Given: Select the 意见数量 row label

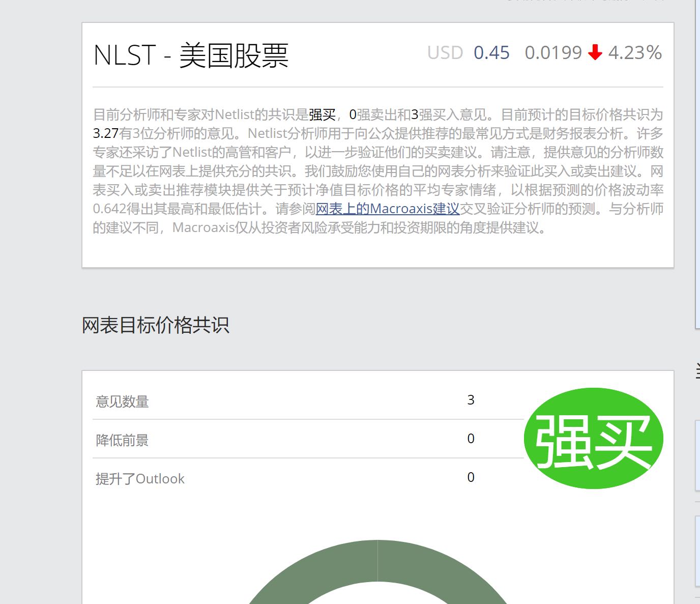Looking at the screenshot, I should (122, 401).
